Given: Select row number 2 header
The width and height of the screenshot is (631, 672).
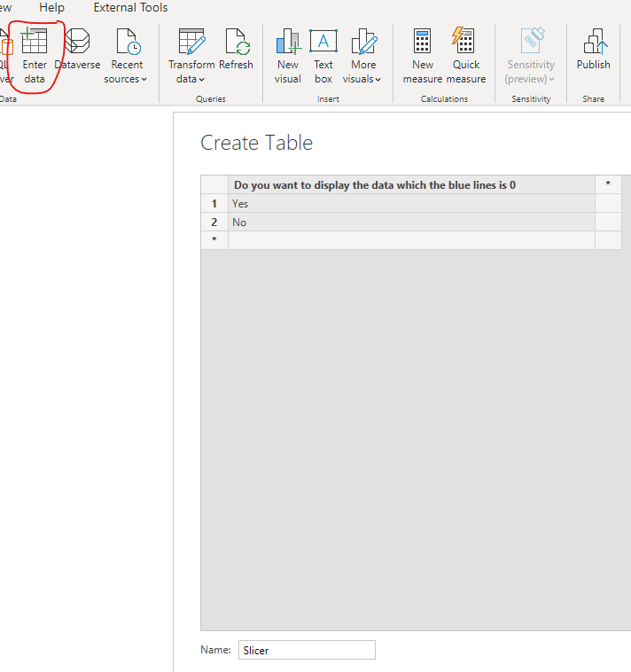Looking at the screenshot, I should (214, 222).
